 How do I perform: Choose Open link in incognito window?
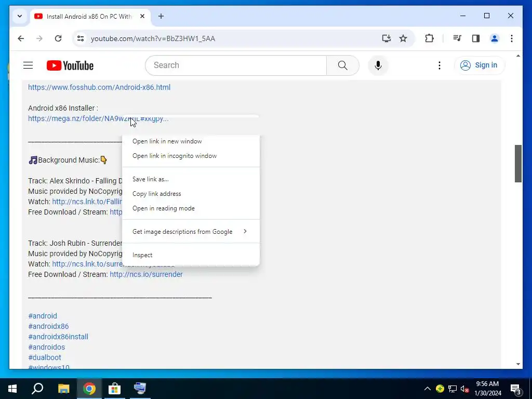(191, 156)
